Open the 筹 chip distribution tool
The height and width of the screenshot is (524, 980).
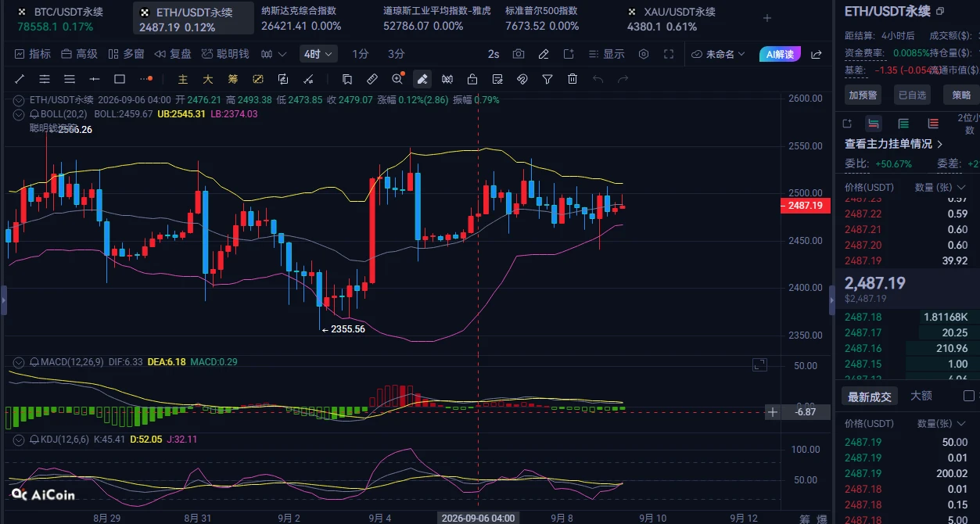(x=233, y=79)
